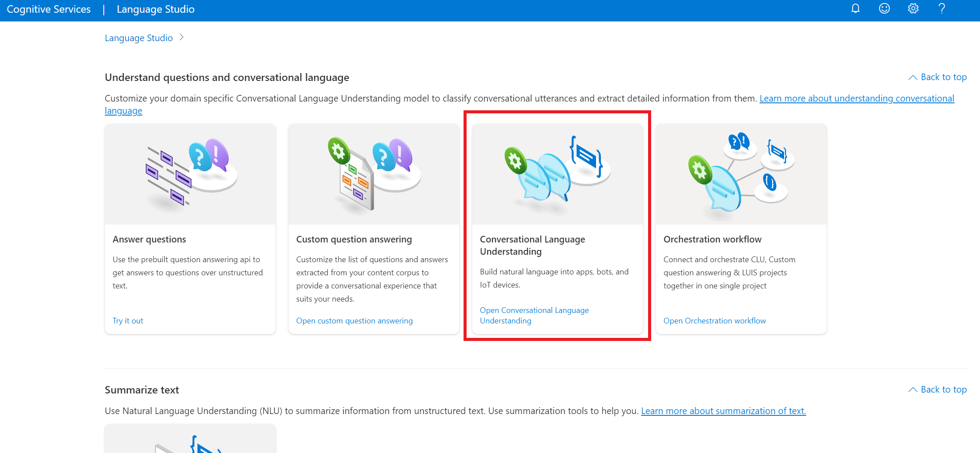
Task: Open the Language Studio breadcrumb link
Action: (139, 38)
